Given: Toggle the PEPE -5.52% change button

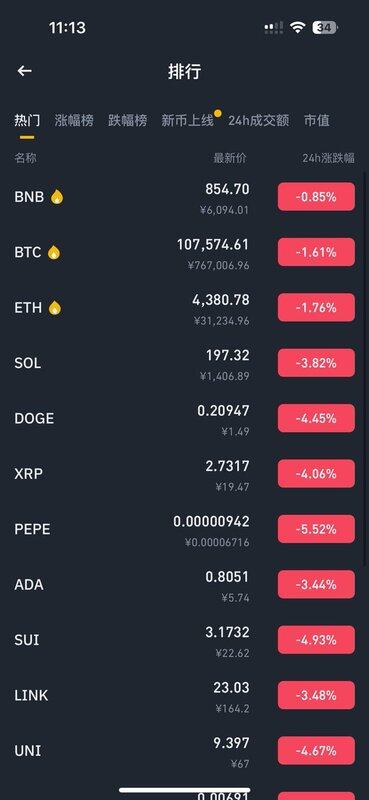Looking at the screenshot, I should [x=316, y=529].
